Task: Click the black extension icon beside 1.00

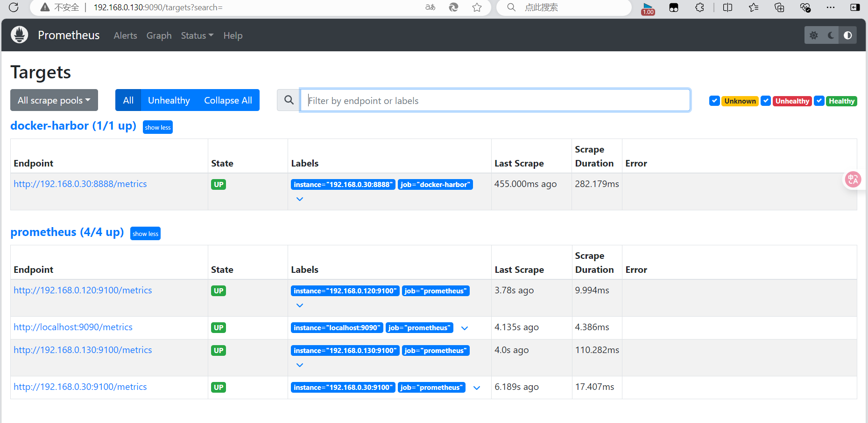Action: coord(674,7)
